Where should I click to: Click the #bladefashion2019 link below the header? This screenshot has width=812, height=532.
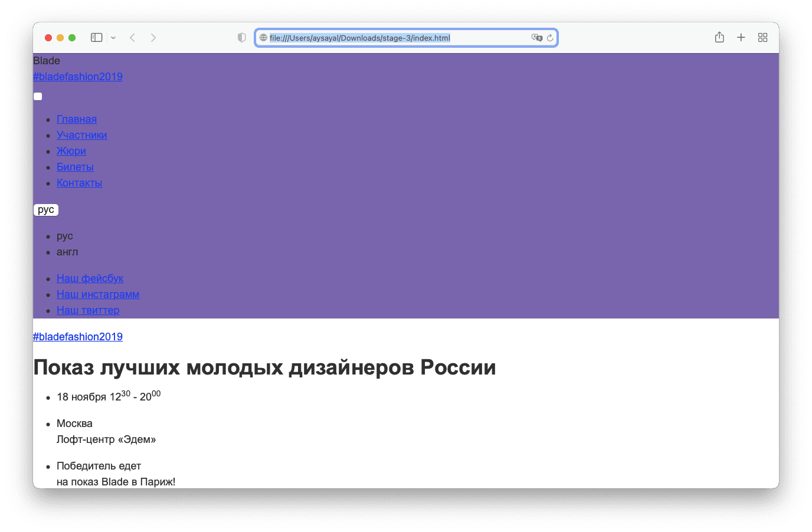click(x=78, y=337)
